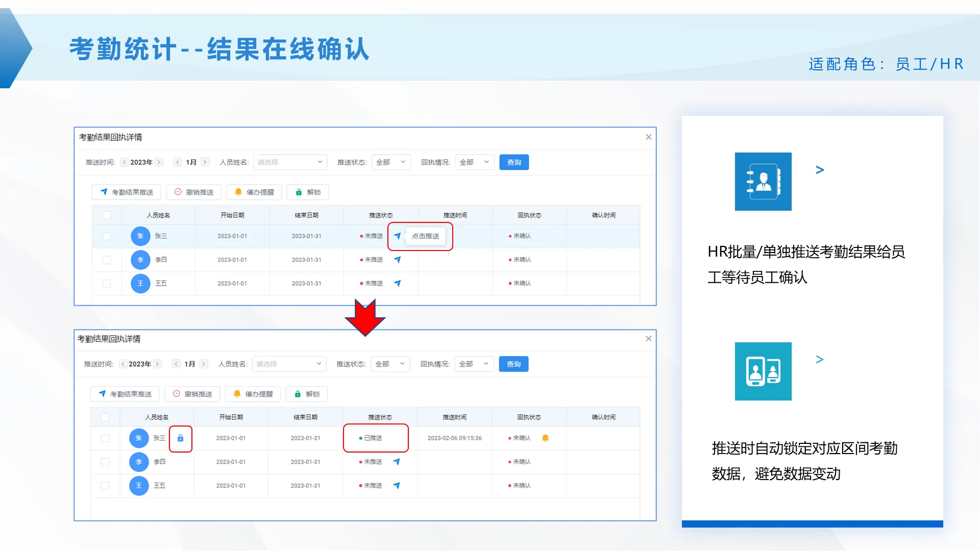This screenshot has width=980, height=551.
Task: Click 解锁 button in bottom dialog
Action: tap(307, 394)
